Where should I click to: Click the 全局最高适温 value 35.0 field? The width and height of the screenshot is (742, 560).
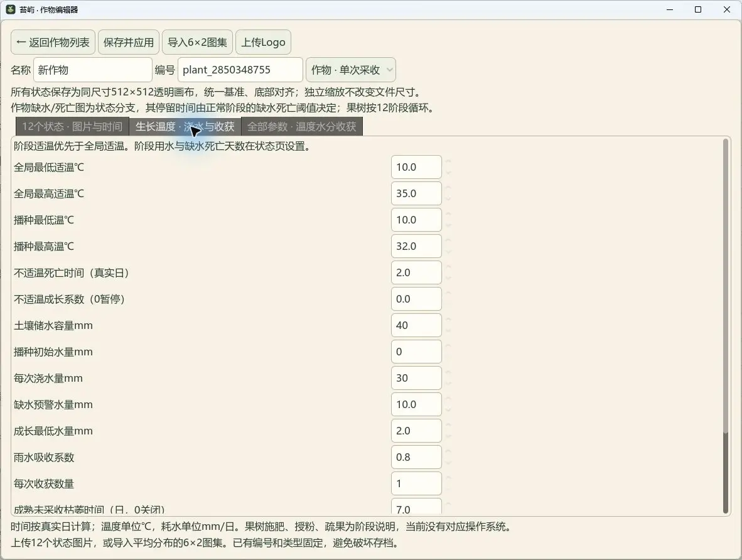pos(416,193)
